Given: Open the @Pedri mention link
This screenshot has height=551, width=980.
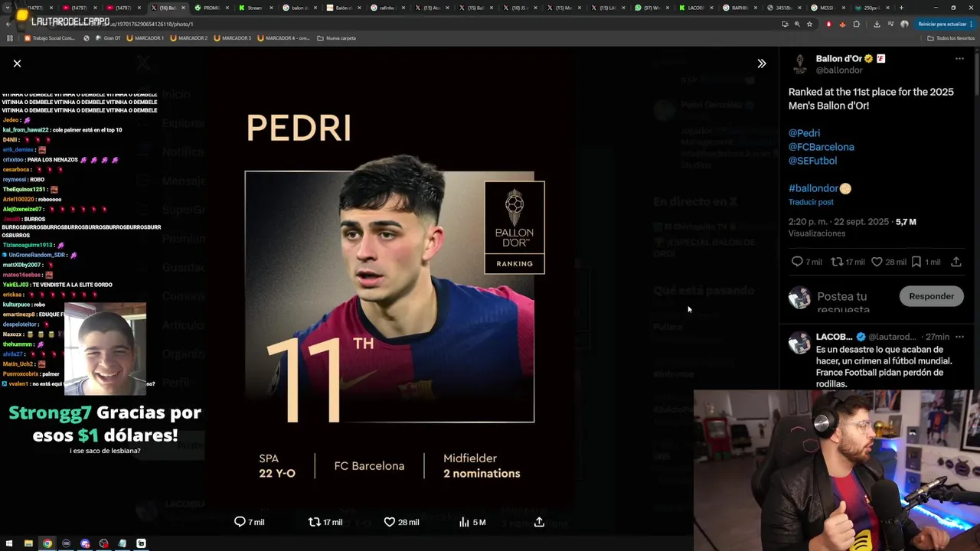Looking at the screenshot, I should [x=804, y=133].
